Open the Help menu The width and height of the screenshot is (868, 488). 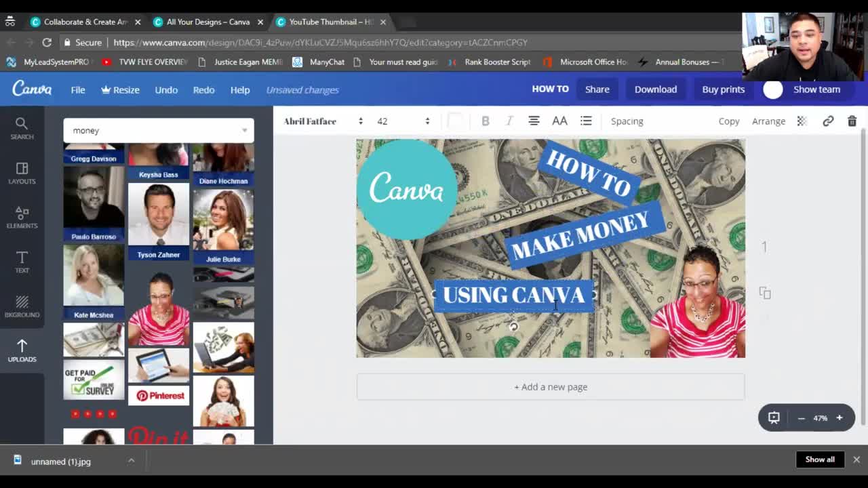point(240,89)
